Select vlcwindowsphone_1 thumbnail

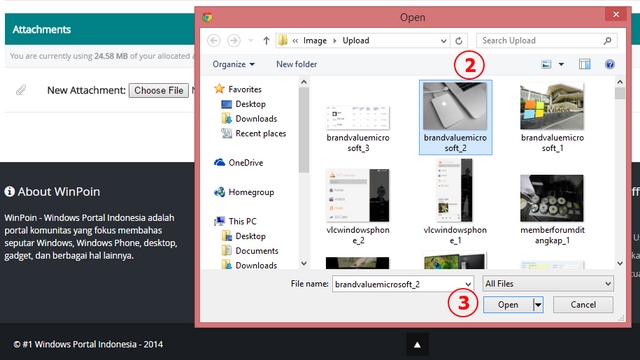[x=455, y=191]
